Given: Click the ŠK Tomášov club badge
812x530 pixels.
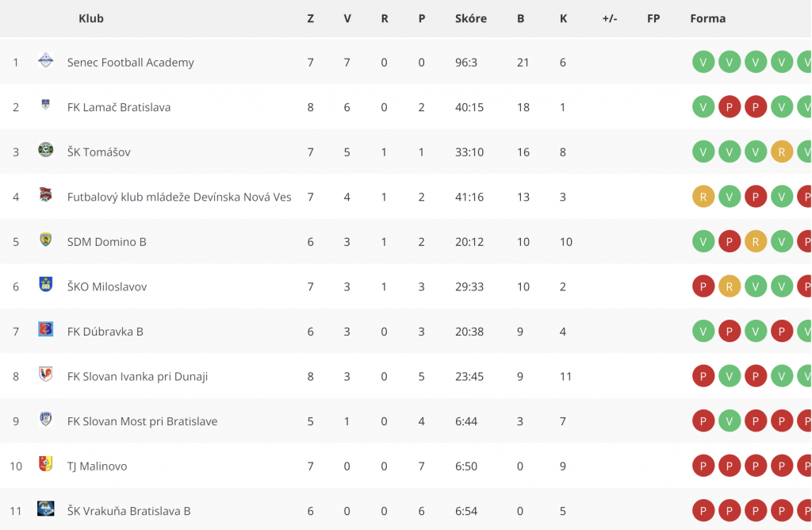Looking at the screenshot, I should pos(45,150).
